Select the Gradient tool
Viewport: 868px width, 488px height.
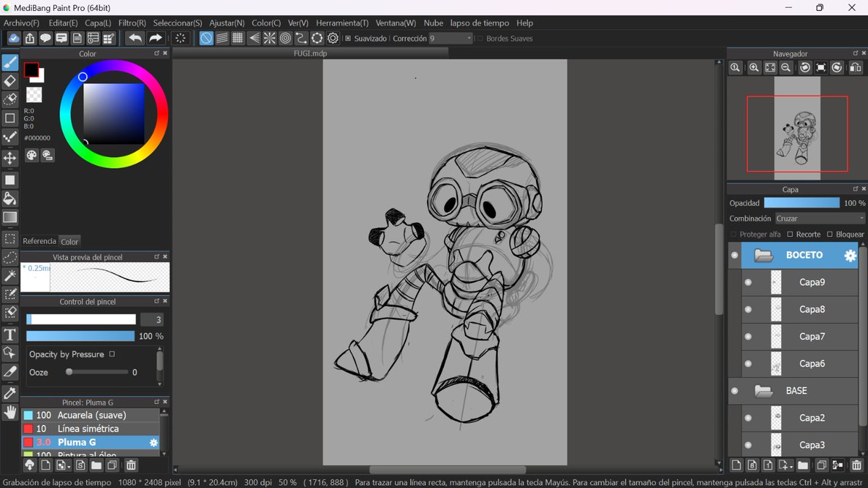10,217
